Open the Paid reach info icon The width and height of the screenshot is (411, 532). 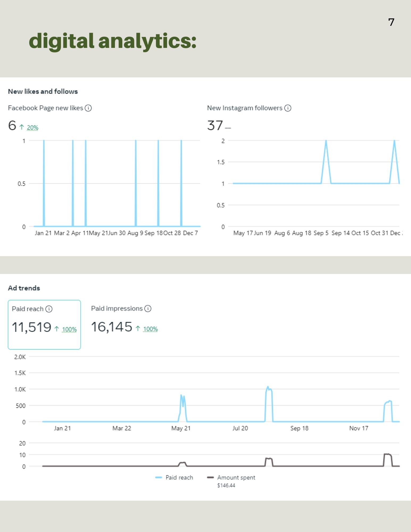(x=49, y=309)
